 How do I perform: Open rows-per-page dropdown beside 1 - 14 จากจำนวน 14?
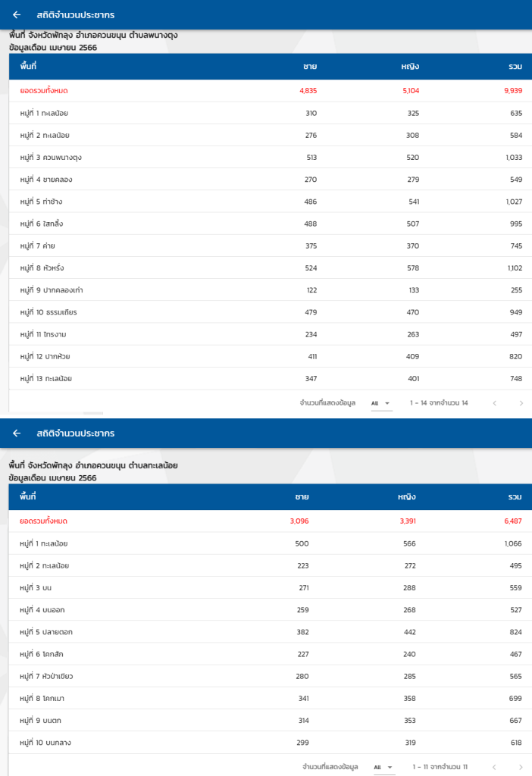tap(380, 403)
